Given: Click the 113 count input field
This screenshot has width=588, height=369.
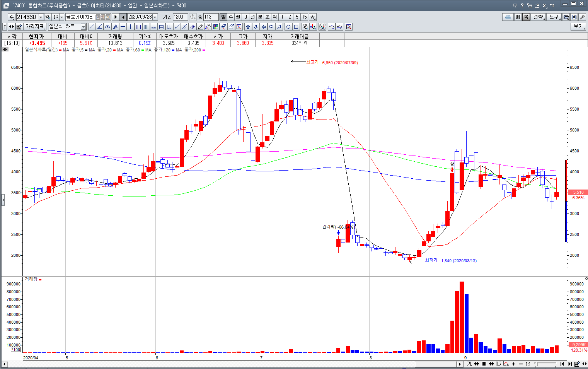Looking at the screenshot, I should pyautogui.click(x=211, y=17).
